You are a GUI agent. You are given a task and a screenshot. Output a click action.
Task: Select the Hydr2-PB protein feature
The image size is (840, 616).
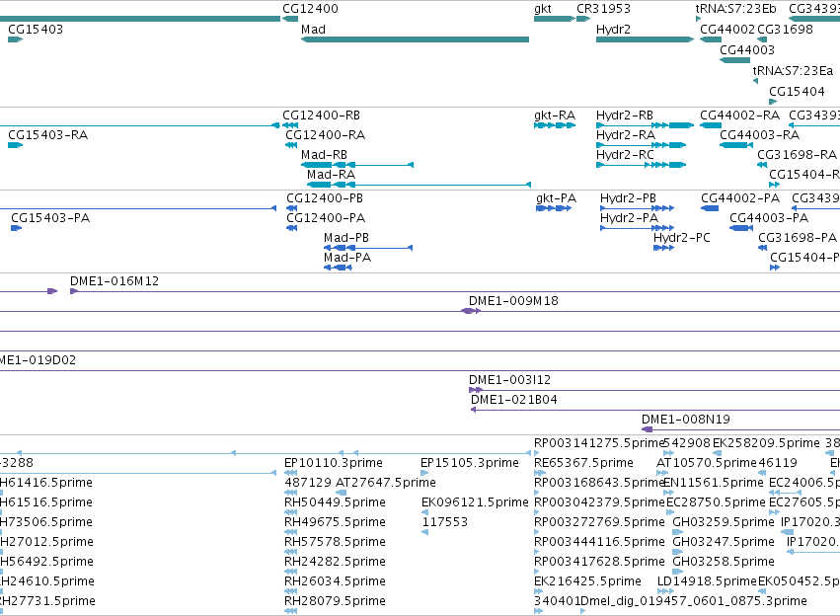(x=637, y=208)
